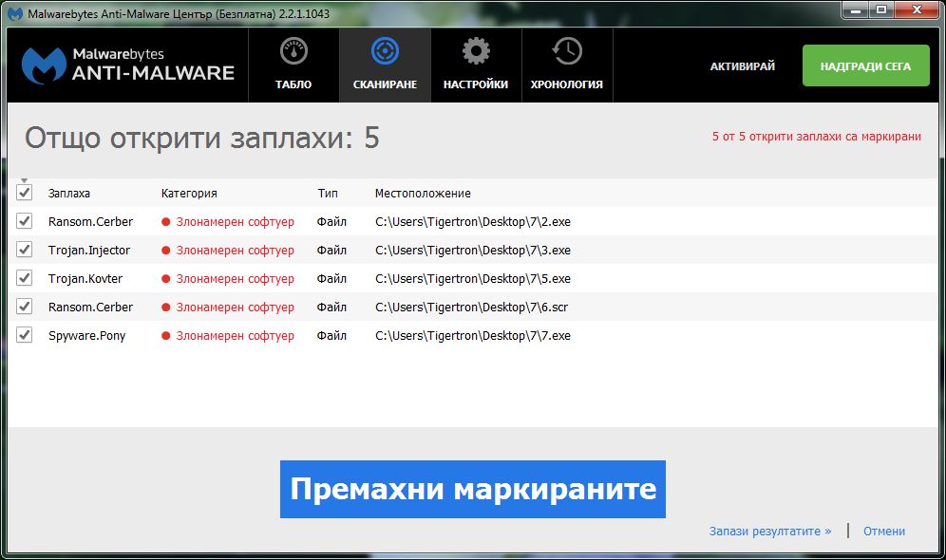Click red dot in Trojan.Injector row

166,251
